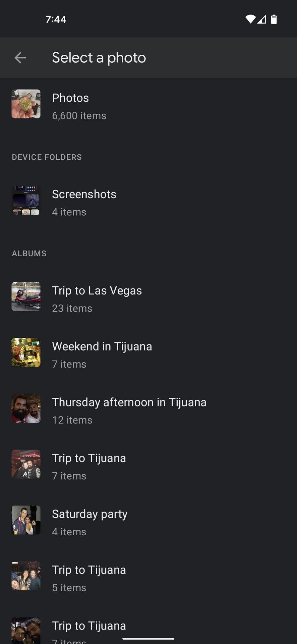Select the Thursday afternoon in Tijuana title

(x=129, y=402)
